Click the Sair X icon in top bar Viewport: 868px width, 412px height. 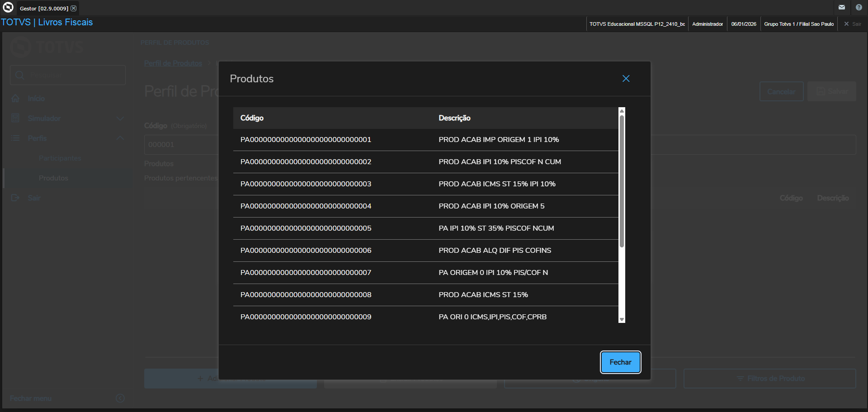[x=846, y=24]
